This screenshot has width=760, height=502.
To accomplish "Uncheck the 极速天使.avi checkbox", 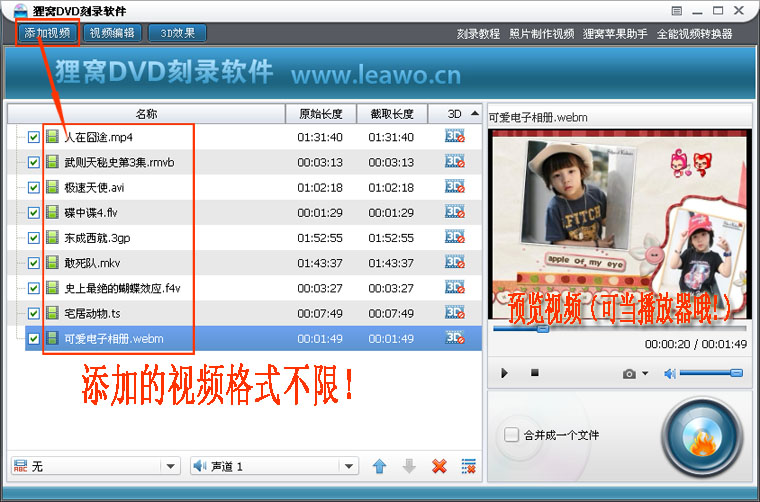I will [x=33, y=188].
